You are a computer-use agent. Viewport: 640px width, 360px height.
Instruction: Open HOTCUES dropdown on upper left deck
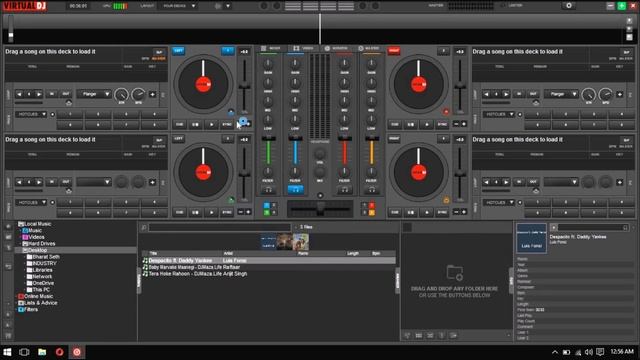(31, 115)
